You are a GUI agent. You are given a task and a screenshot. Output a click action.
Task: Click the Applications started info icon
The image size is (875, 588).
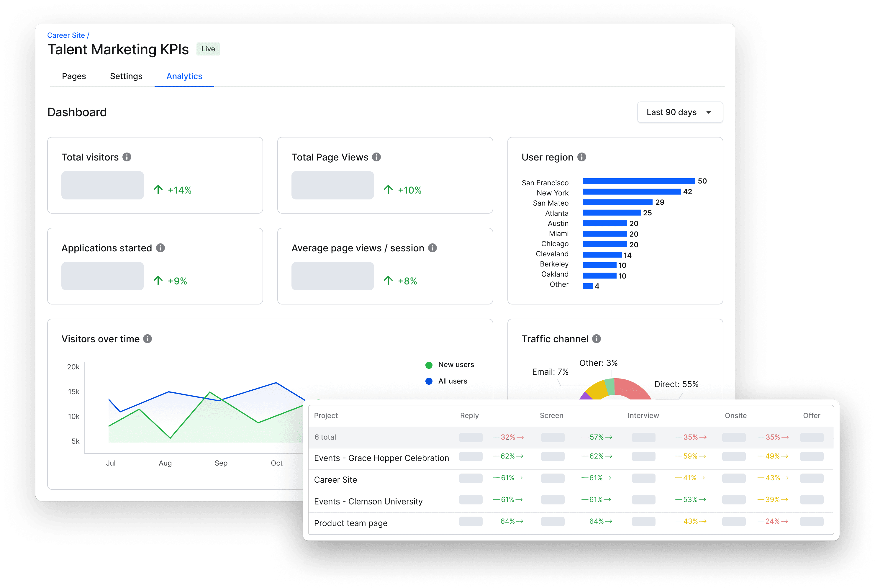(x=160, y=248)
